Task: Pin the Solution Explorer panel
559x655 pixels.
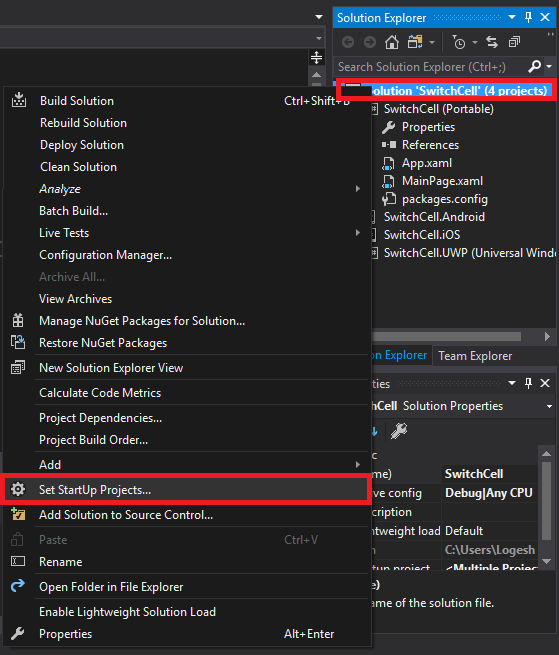Action: (529, 18)
